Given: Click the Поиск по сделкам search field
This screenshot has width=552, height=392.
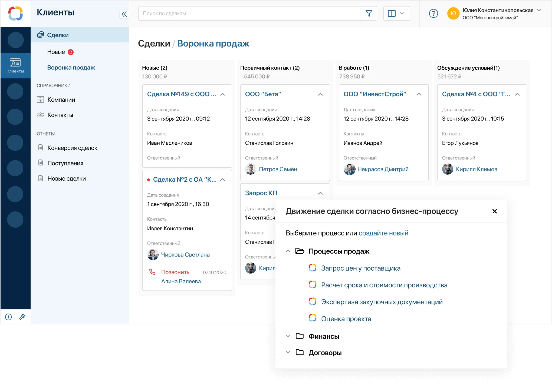Looking at the screenshot, I should pyautogui.click(x=249, y=14).
